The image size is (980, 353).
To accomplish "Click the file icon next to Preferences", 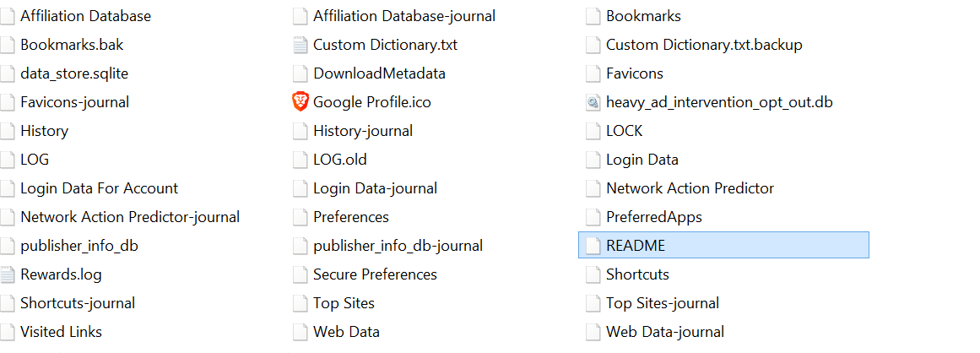I will click(300, 217).
